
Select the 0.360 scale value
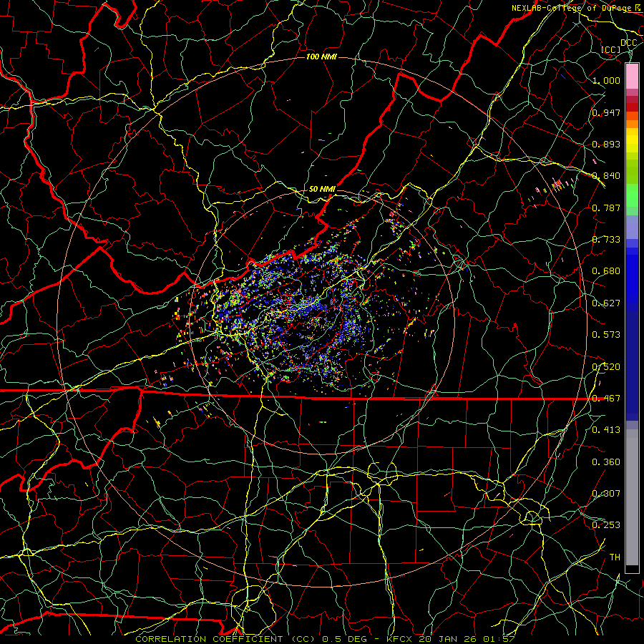coord(606,462)
